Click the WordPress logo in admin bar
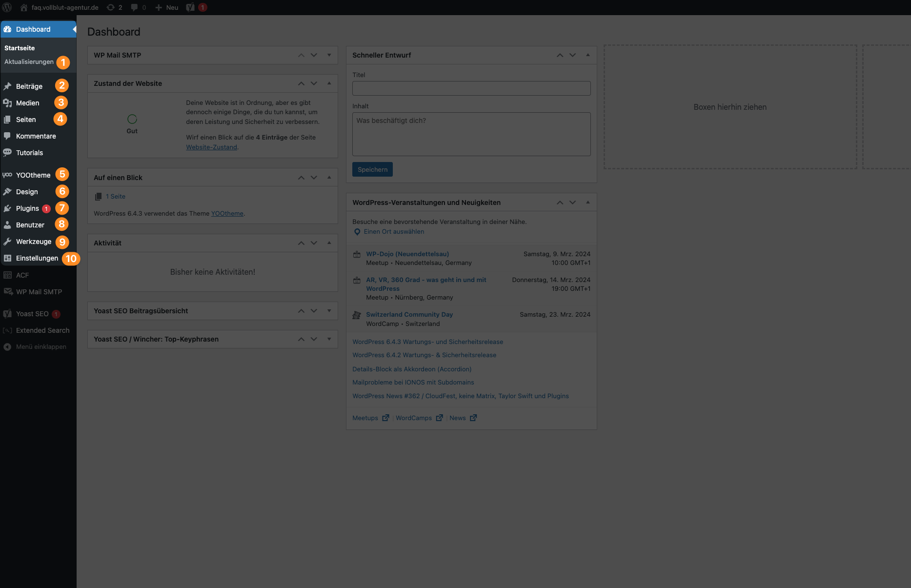911x588 pixels. pos(7,7)
